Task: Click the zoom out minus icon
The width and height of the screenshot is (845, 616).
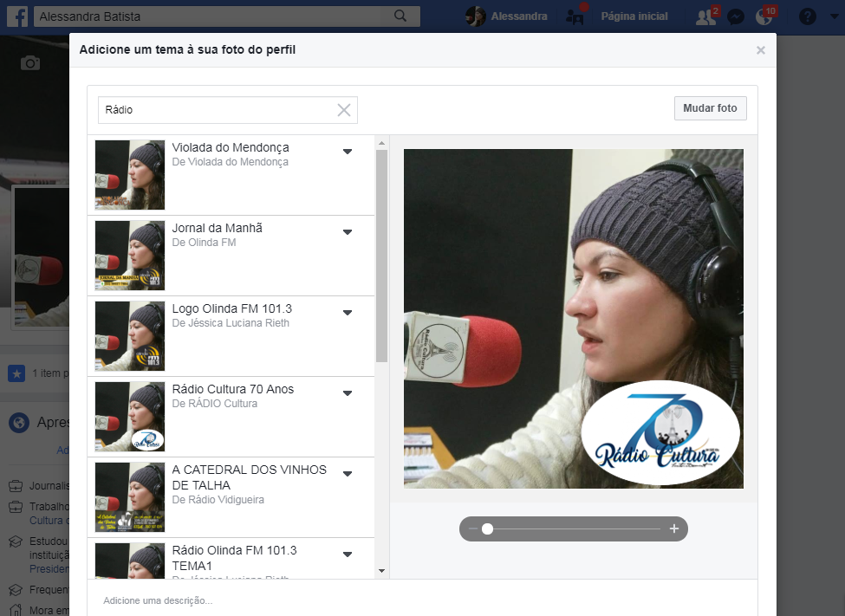Action: 473,528
